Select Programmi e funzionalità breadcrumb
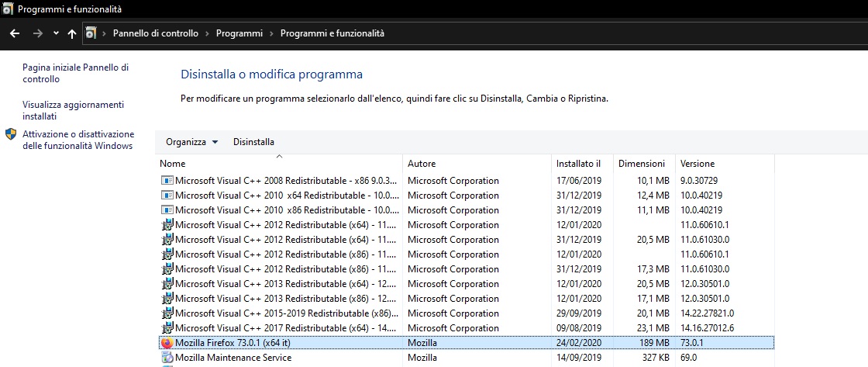 (332, 33)
